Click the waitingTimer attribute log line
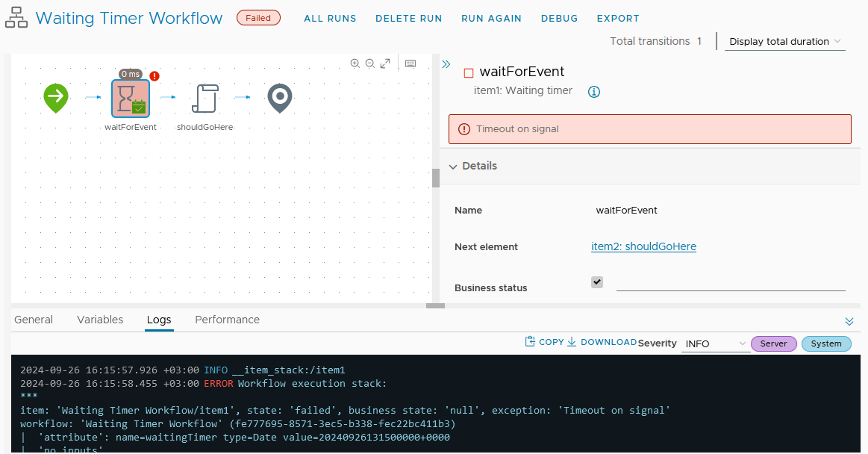 (x=235, y=438)
